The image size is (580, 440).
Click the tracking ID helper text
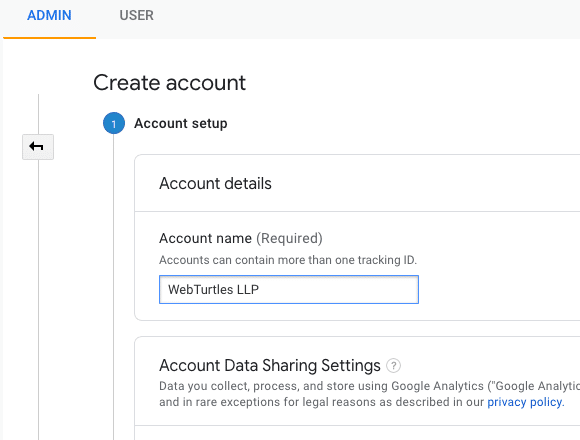[288, 260]
